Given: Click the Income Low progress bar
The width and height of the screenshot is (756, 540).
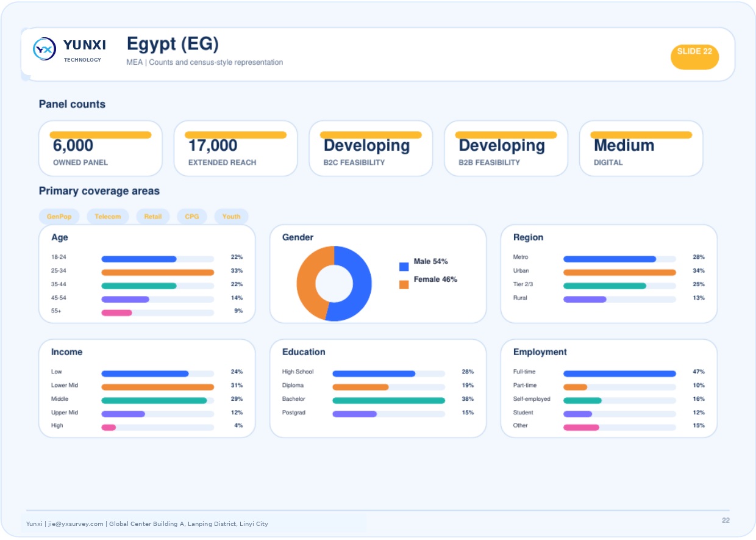Looking at the screenshot, I should pyautogui.click(x=157, y=373).
